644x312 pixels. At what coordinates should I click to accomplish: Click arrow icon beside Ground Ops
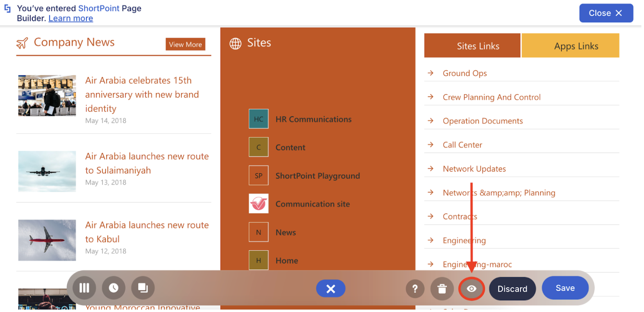(431, 73)
